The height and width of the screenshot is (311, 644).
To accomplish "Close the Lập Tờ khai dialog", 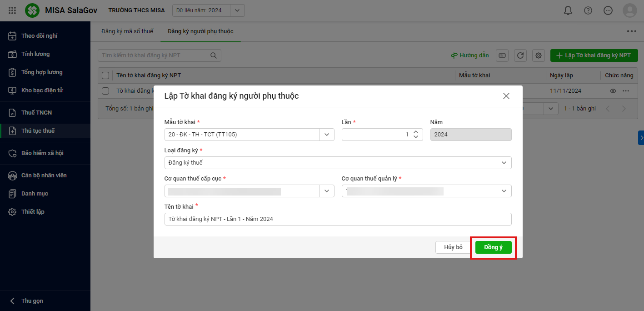I will tap(506, 96).
